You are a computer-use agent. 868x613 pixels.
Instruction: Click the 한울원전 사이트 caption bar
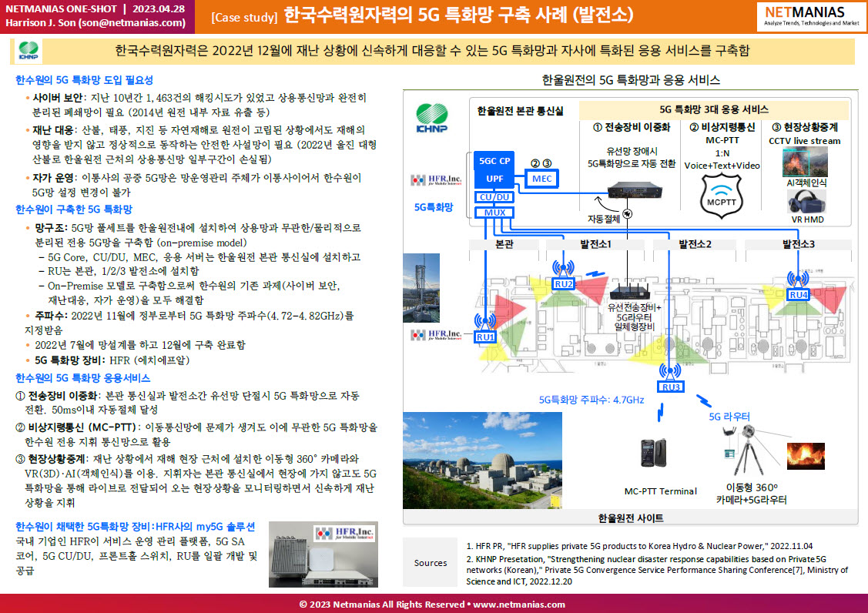point(631,518)
